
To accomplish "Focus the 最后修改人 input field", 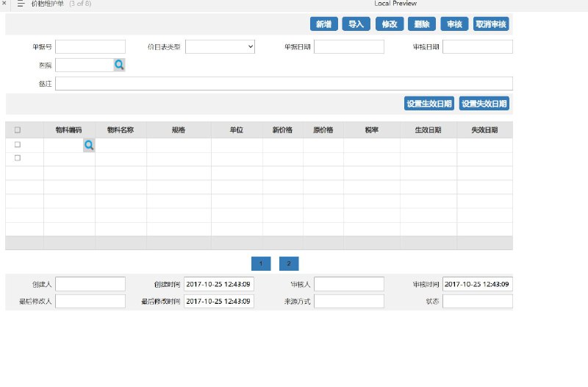I will [x=90, y=302].
